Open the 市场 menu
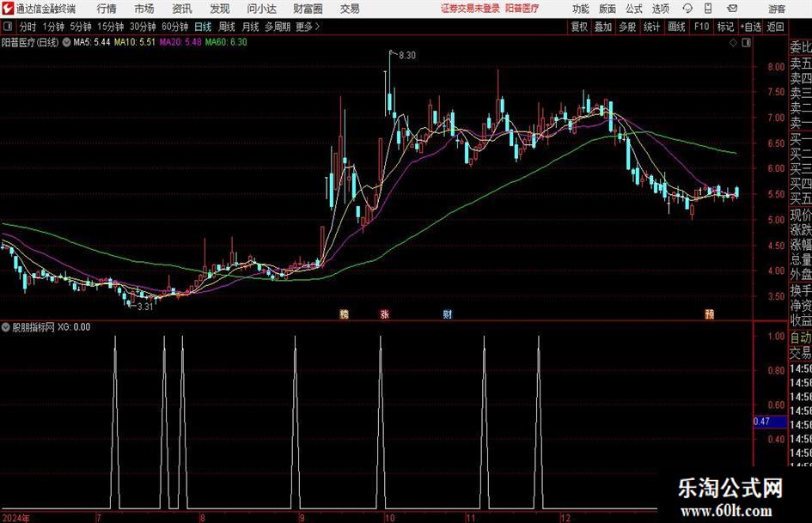This screenshot has width=812, height=523. (x=144, y=9)
